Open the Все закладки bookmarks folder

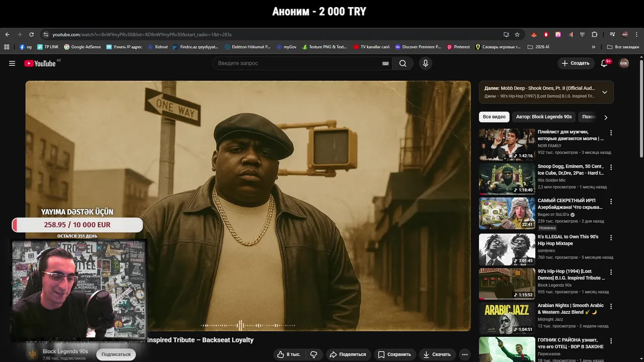(623, 47)
